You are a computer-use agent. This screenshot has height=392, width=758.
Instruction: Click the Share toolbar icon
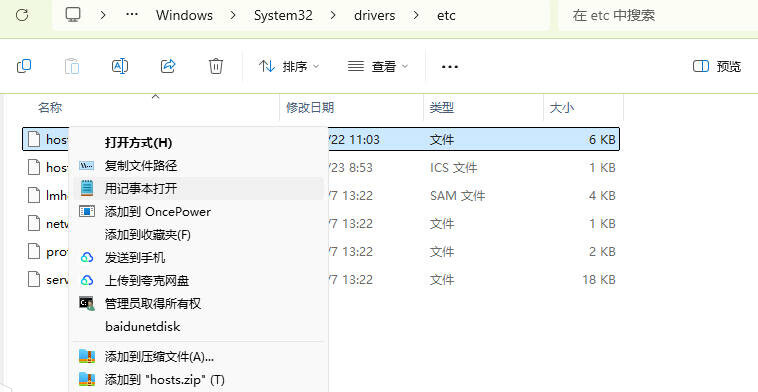pos(168,66)
